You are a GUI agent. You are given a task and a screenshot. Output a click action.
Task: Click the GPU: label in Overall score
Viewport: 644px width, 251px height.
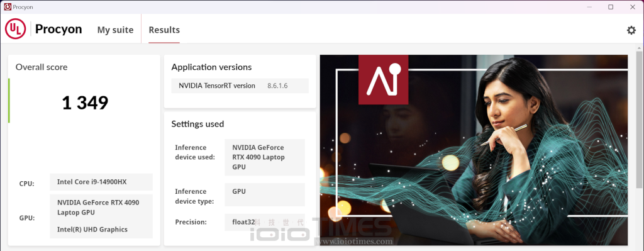(27, 218)
